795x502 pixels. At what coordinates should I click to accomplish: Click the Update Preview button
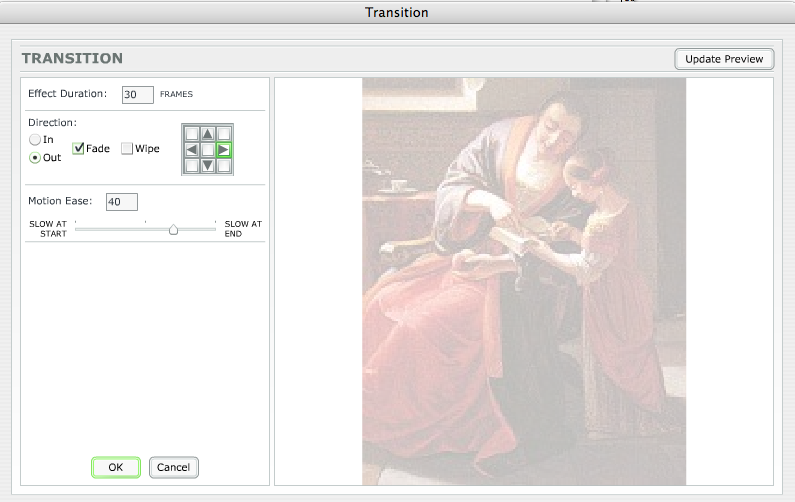(724, 59)
